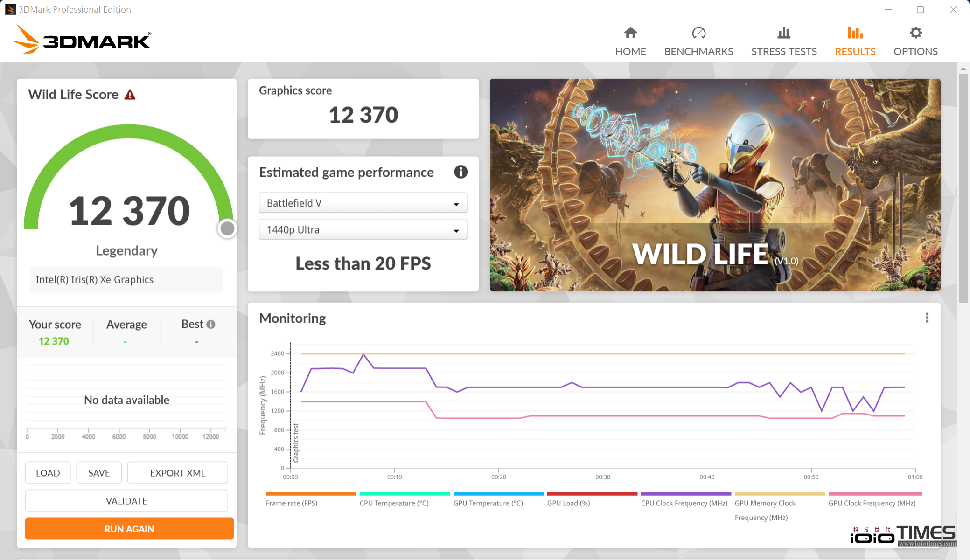The width and height of the screenshot is (970, 560).
Task: Click the EXPORT XML button
Action: pos(177,473)
